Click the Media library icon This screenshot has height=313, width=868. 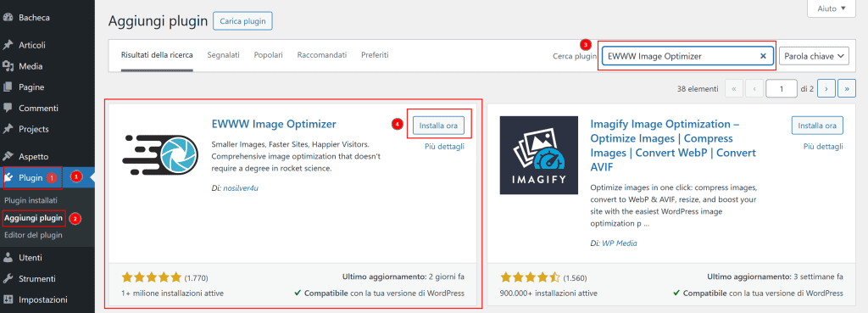(8, 66)
